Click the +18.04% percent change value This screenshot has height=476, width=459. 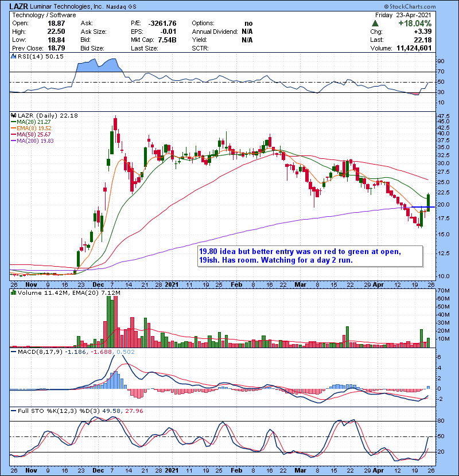(x=415, y=24)
